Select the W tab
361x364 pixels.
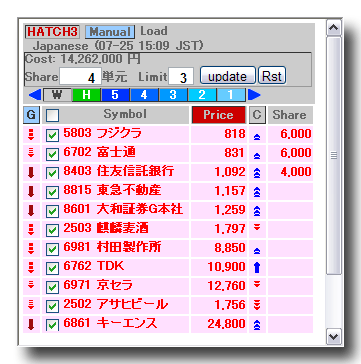(57, 95)
